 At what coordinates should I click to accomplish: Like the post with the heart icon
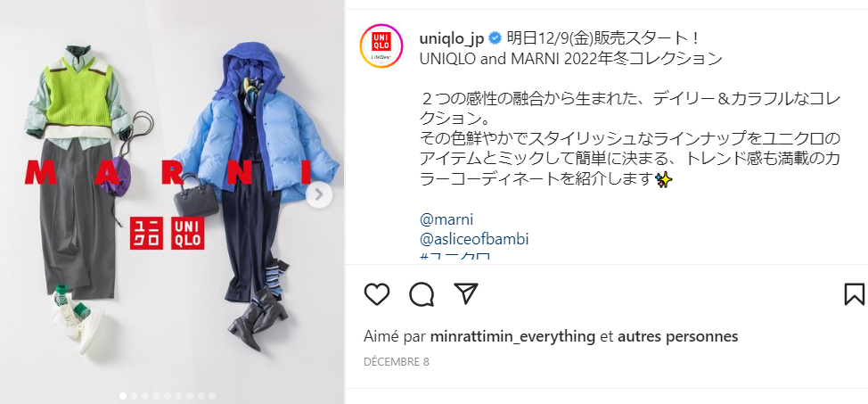[377, 294]
